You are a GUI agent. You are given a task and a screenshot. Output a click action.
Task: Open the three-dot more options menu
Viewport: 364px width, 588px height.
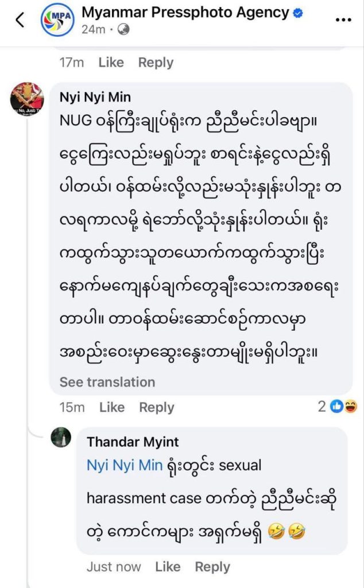[343, 20]
